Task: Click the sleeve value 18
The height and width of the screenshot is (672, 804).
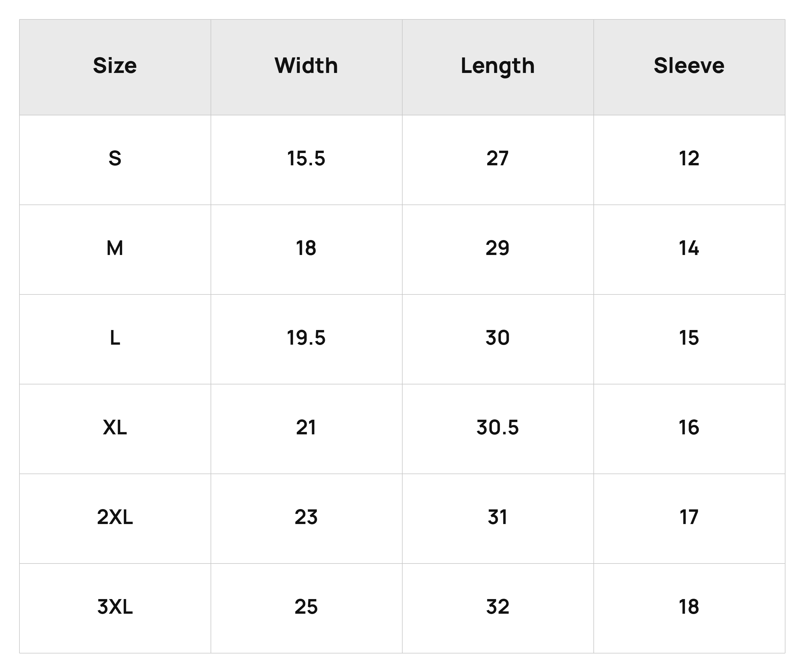Action: coord(689,607)
